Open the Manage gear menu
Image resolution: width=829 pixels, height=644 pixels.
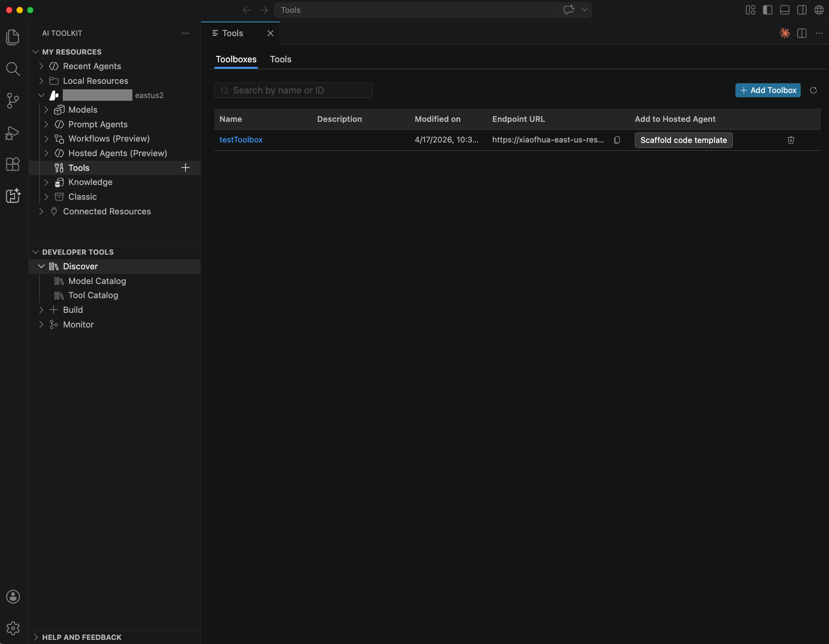[x=13, y=628]
